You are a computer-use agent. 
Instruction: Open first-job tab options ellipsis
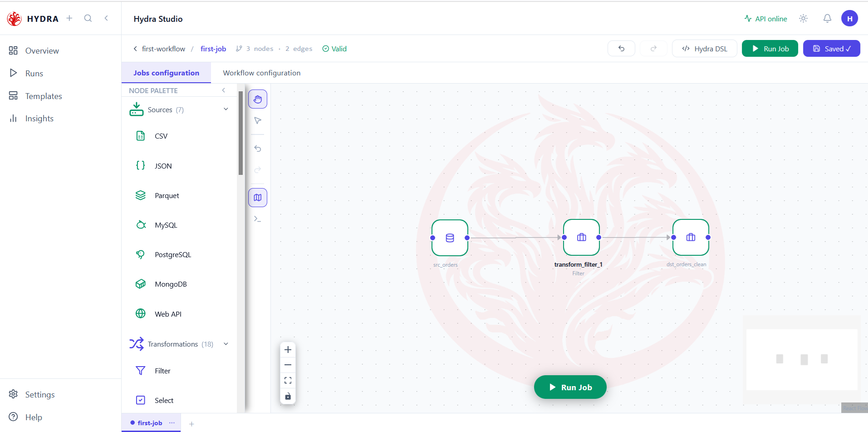pos(172,423)
